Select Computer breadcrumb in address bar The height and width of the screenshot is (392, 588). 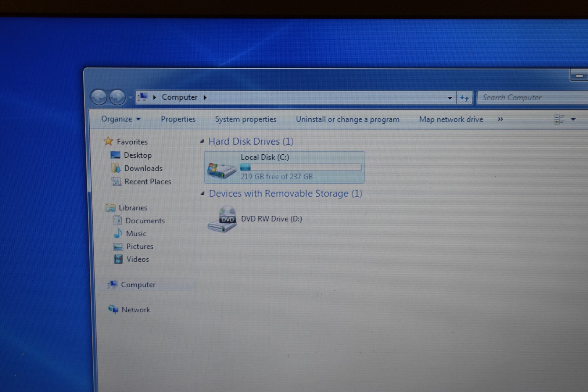click(179, 97)
